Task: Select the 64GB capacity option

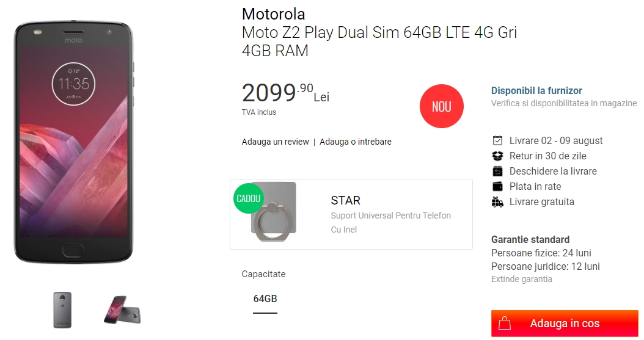Action: pyautogui.click(x=265, y=298)
